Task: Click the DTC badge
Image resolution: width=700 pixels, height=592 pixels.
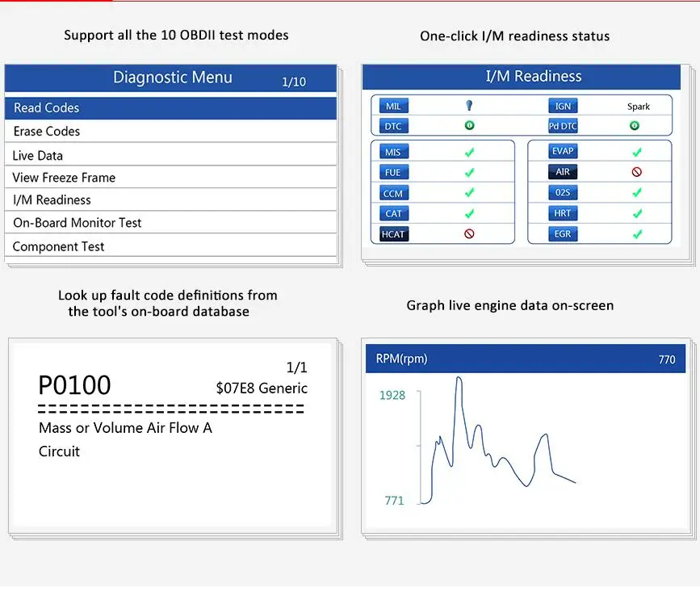Action: (393, 126)
